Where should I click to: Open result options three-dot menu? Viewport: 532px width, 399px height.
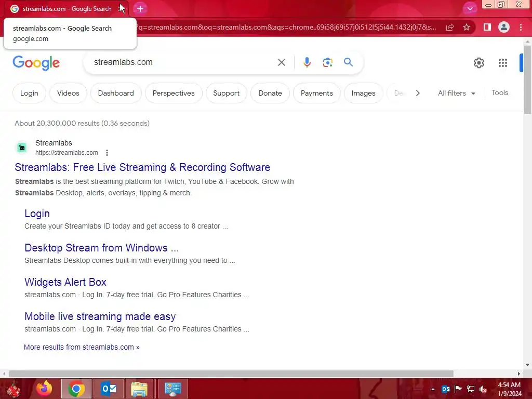(107, 153)
